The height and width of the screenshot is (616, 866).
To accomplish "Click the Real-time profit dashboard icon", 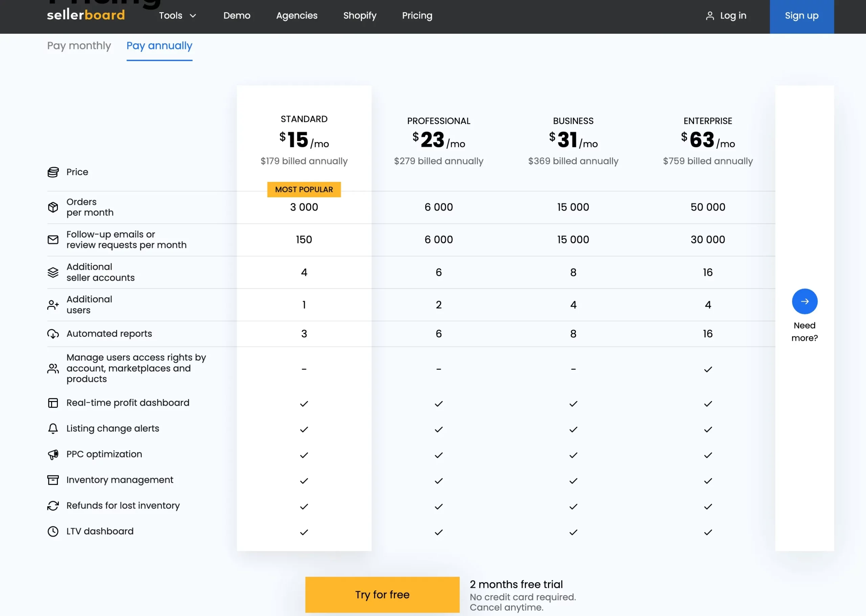I will pyautogui.click(x=53, y=403).
